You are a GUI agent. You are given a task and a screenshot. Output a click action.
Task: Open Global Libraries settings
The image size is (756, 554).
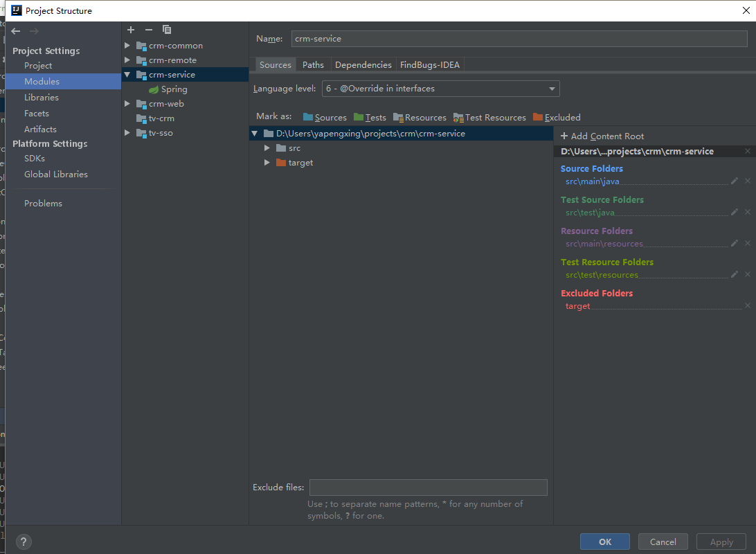(56, 174)
